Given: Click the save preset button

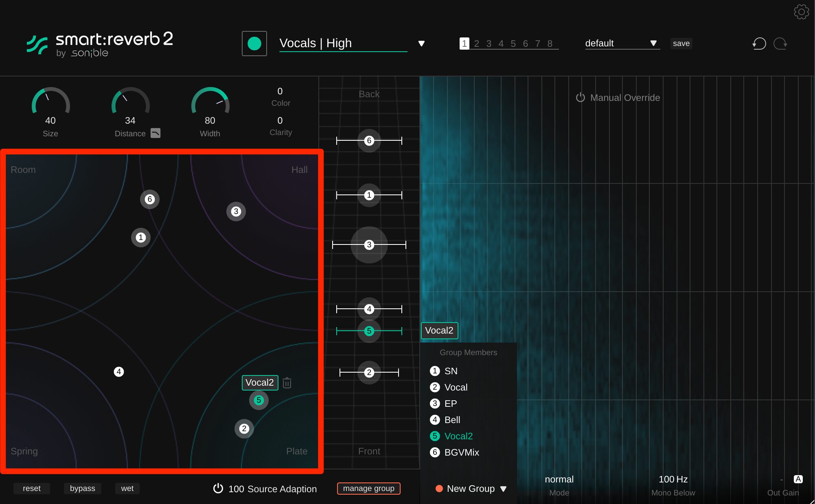Looking at the screenshot, I should (x=681, y=43).
